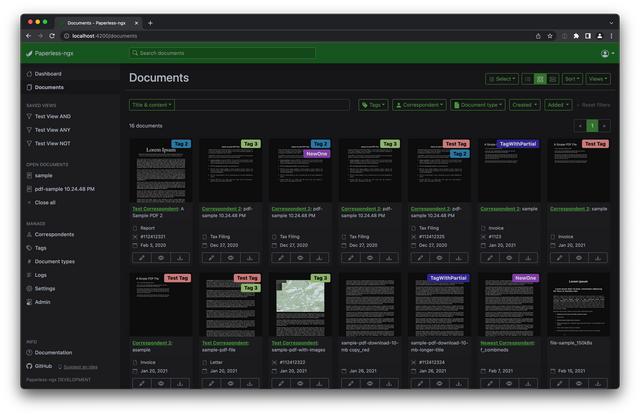Edit the f_bombmeds document
The height and width of the screenshot is (416, 640).
pyautogui.click(x=490, y=383)
